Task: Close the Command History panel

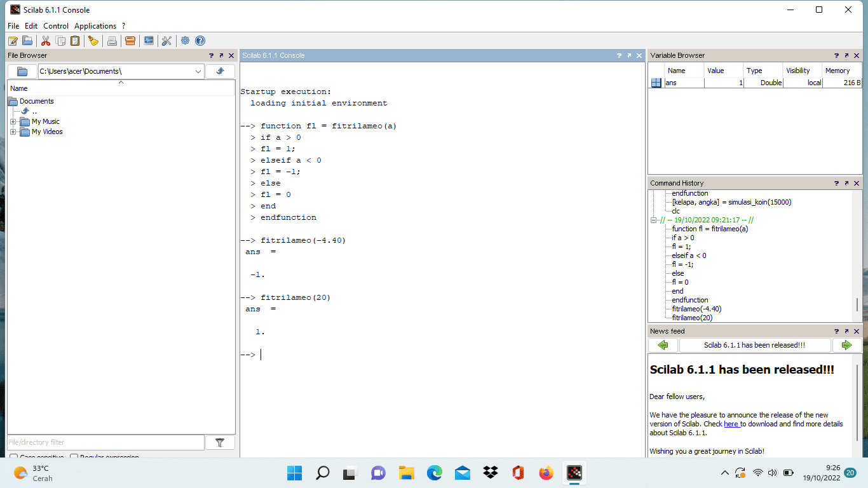Action: [857, 183]
